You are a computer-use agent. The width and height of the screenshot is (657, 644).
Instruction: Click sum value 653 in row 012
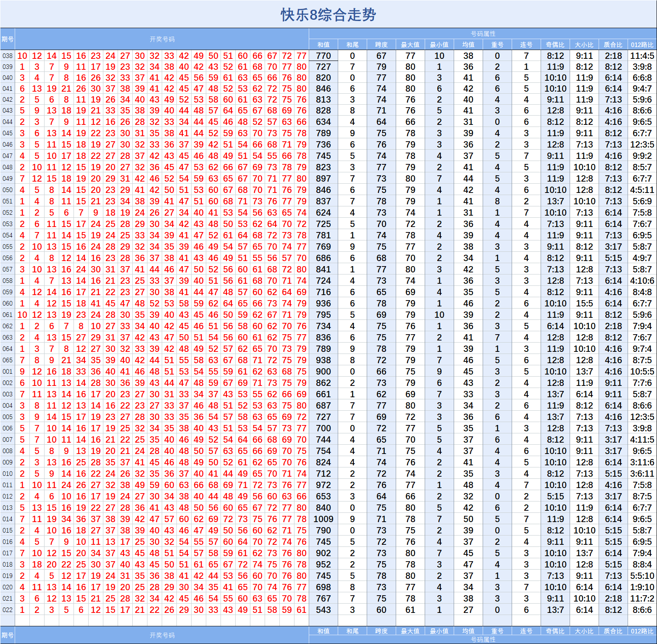tap(323, 496)
